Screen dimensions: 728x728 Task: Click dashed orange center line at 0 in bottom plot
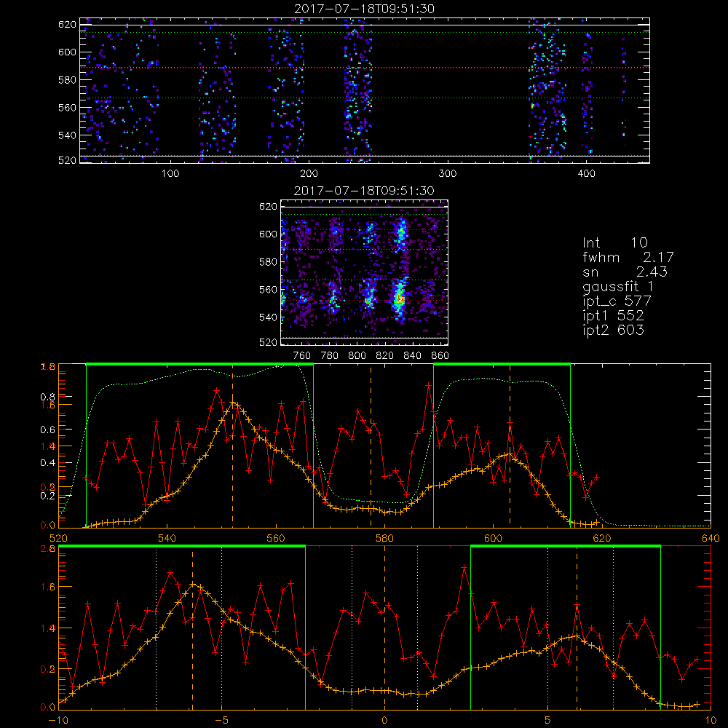384,627
